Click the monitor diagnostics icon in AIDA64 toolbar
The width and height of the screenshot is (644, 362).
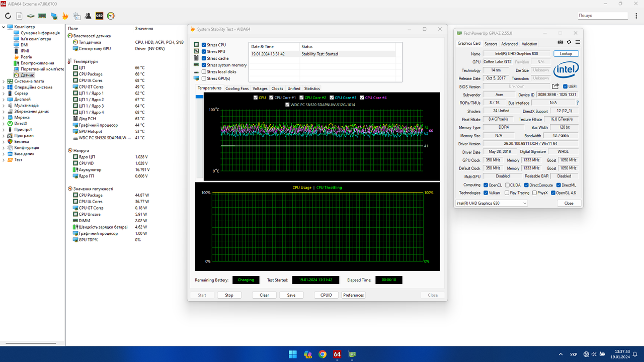54,16
